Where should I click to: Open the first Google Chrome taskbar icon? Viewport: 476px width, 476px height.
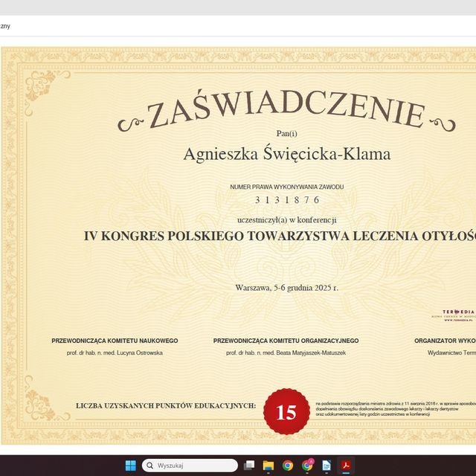pyautogui.click(x=288, y=465)
